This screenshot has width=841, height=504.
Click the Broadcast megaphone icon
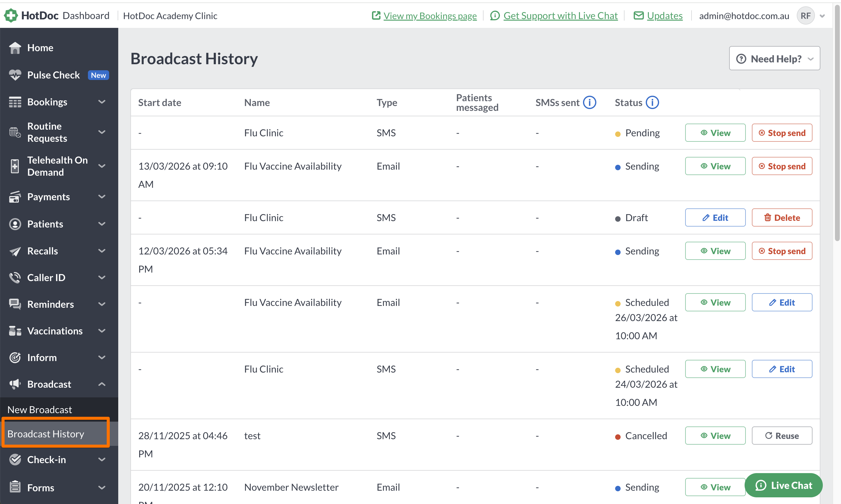(x=15, y=384)
